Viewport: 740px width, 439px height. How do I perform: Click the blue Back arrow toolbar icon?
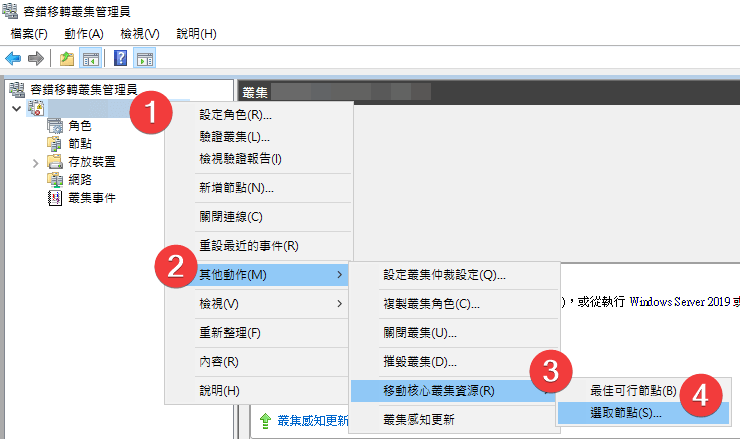[x=14, y=58]
